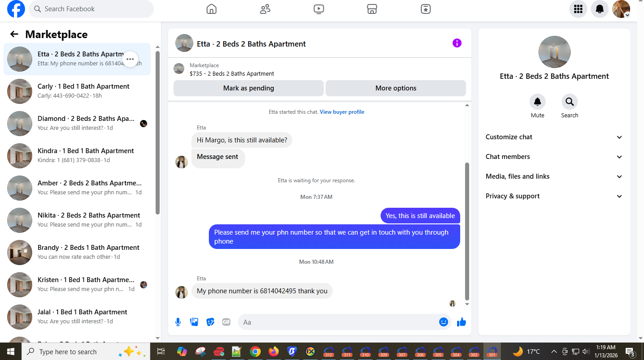The height and width of the screenshot is (360, 644).
Task: Click the Windows taskbar search box
Action: (x=86, y=351)
